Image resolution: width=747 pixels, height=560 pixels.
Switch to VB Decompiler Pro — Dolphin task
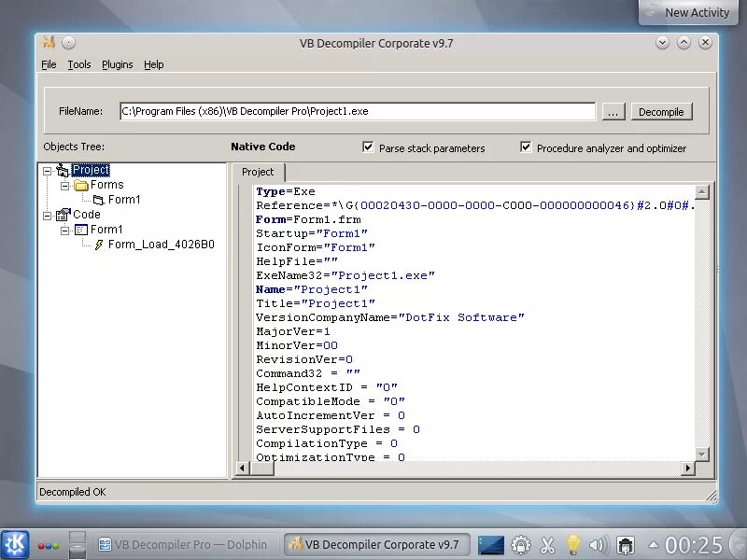coord(184,544)
